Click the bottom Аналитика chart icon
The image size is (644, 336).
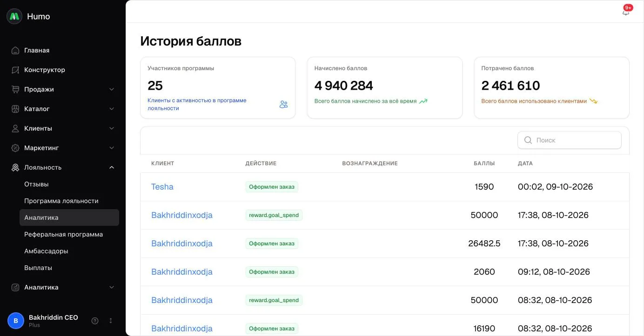[15, 287]
